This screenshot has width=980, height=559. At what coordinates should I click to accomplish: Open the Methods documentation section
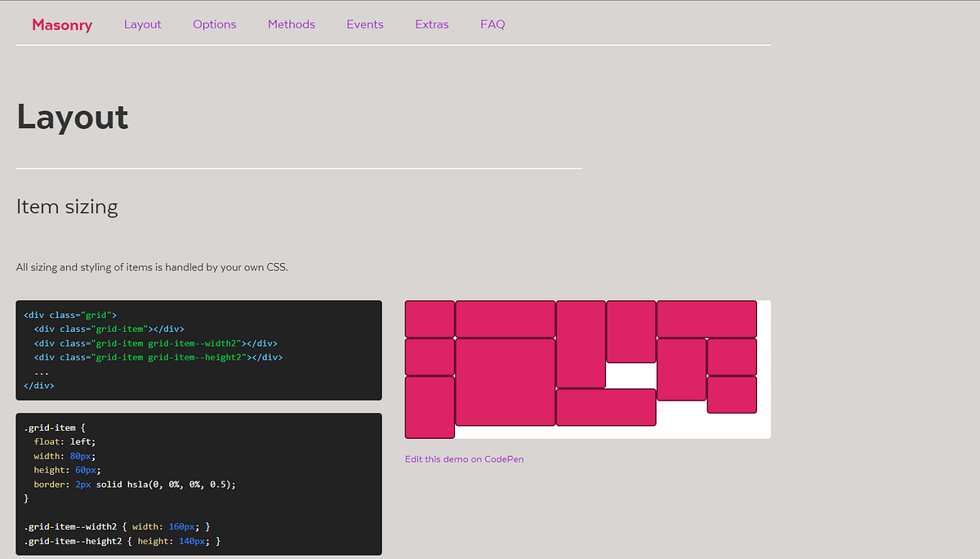tap(291, 25)
